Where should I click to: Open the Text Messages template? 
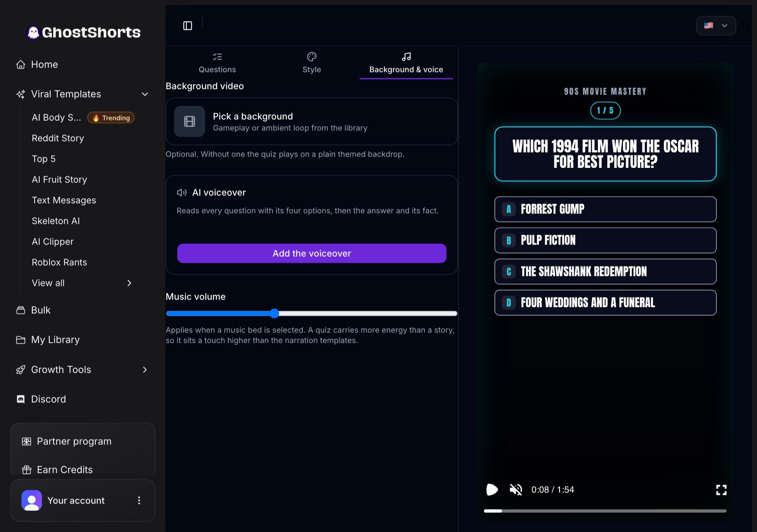64,200
